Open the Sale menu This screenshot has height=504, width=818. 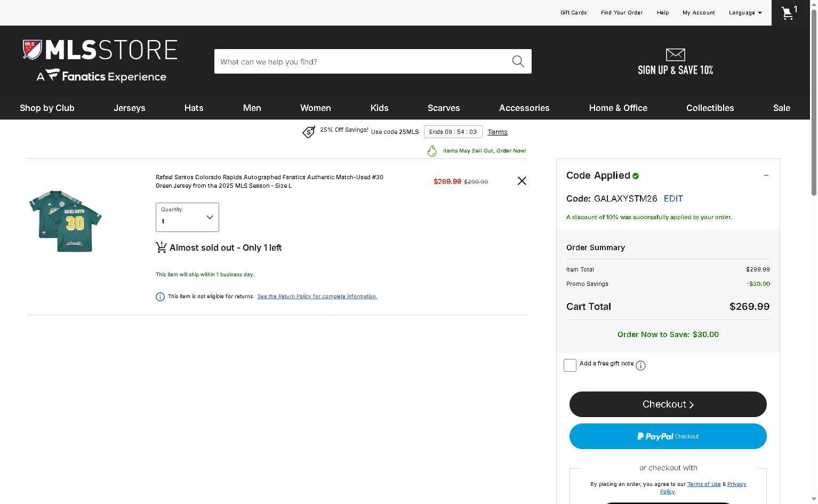[x=782, y=108]
